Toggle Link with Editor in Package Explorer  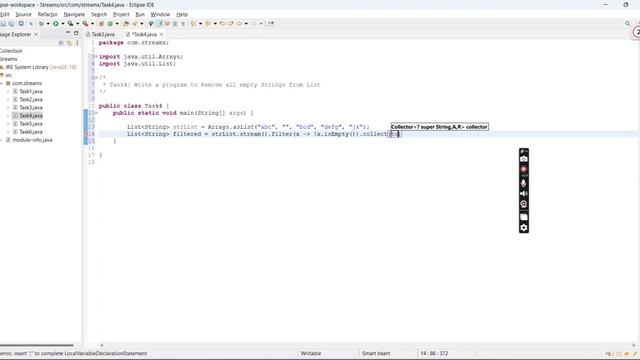69,43
